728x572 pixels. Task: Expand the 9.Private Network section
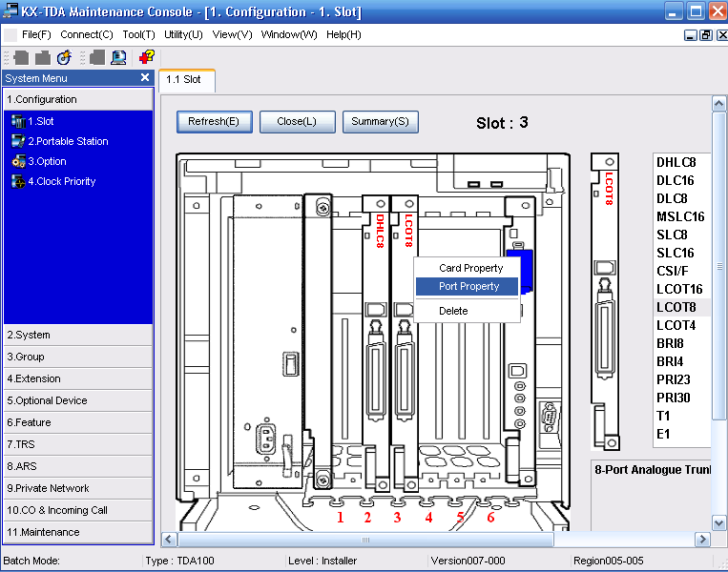click(78, 488)
